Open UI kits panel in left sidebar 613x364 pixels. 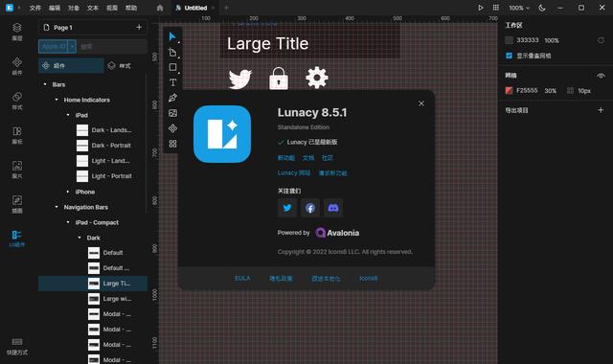(x=17, y=239)
